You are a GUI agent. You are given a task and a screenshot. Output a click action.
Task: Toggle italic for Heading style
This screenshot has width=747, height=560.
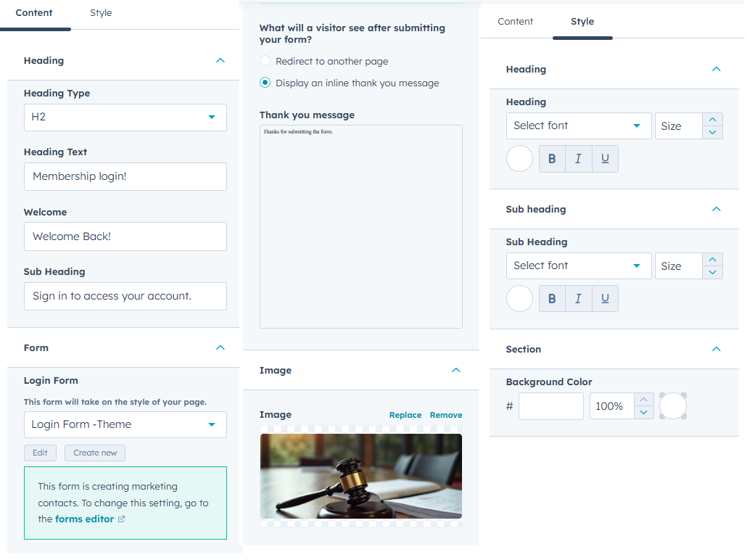578,159
